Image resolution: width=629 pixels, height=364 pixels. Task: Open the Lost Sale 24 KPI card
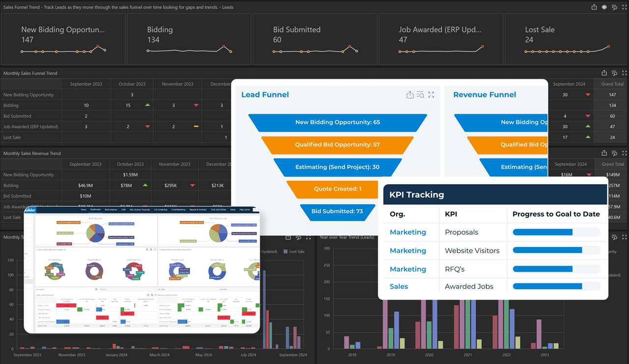coord(567,39)
